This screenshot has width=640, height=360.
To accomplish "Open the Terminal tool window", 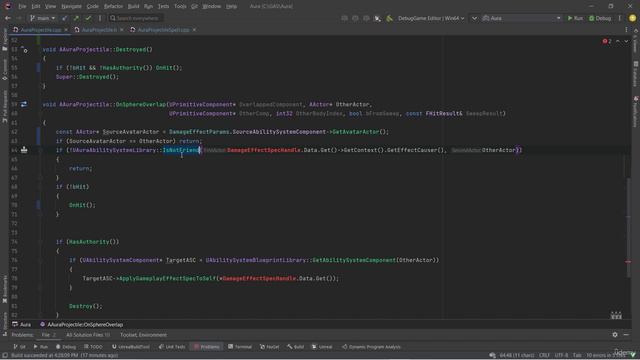I will click(240, 347).
